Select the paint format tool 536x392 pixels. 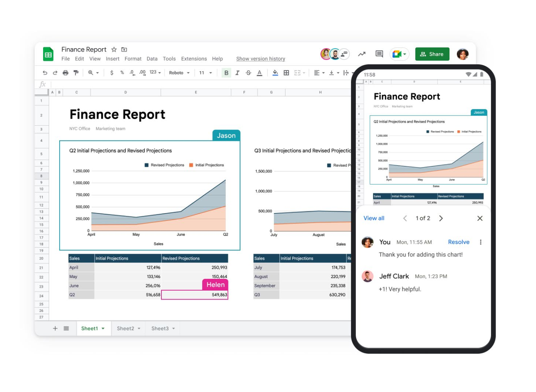tap(76, 73)
